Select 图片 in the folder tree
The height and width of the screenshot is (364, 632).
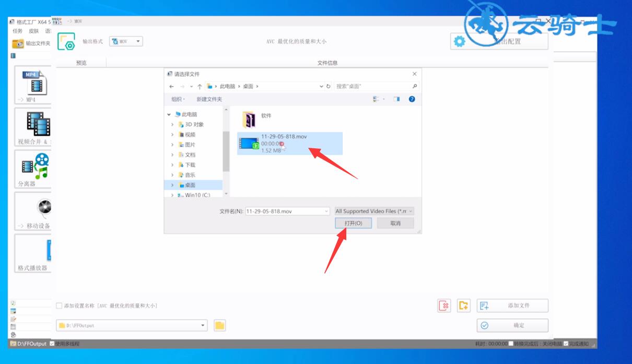(190, 145)
